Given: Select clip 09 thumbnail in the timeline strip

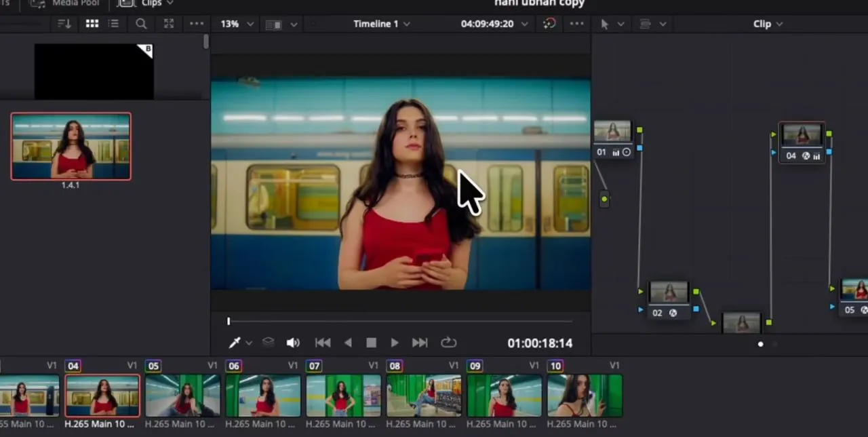Looking at the screenshot, I should (504, 396).
